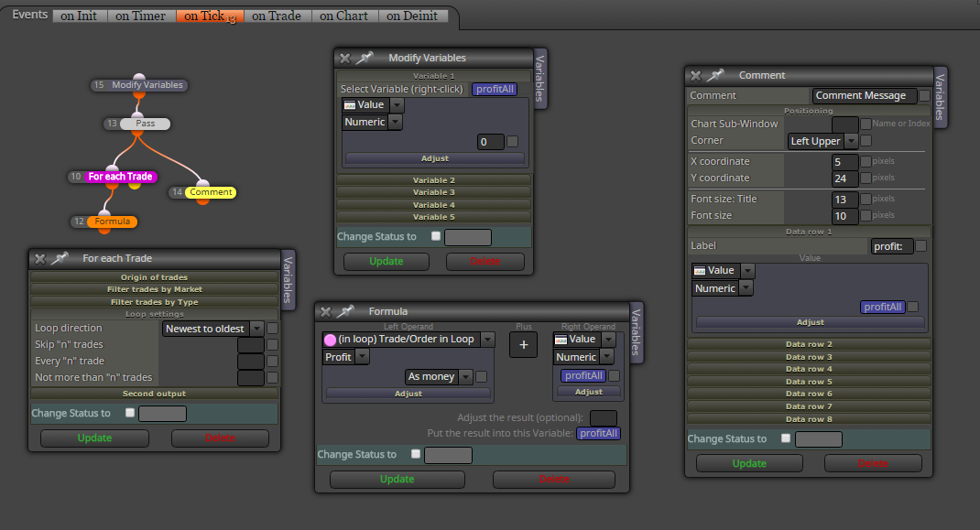Image resolution: width=980 pixels, height=530 pixels.
Task: Switch to the on Chart event tab
Action: coord(344,16)
